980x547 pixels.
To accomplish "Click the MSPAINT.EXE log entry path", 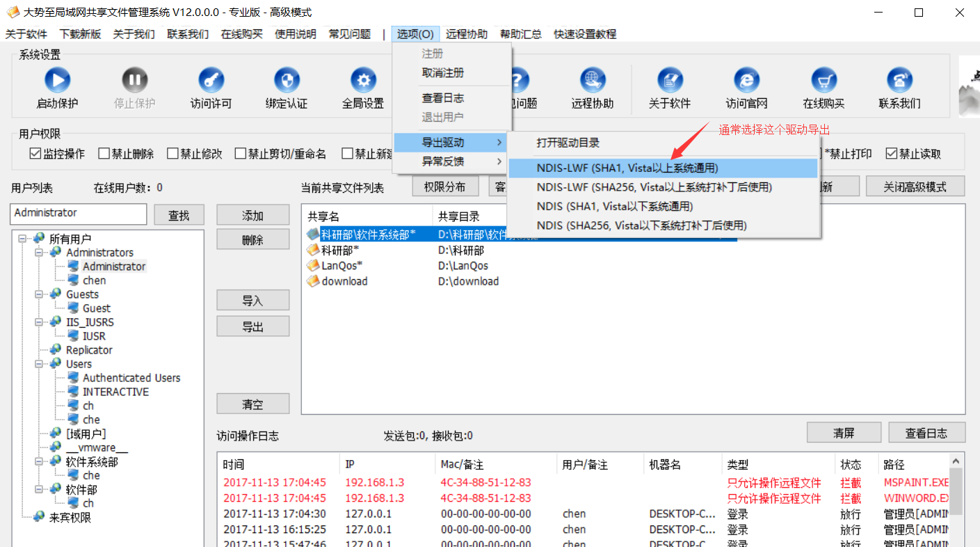I will tap(916, 482).
